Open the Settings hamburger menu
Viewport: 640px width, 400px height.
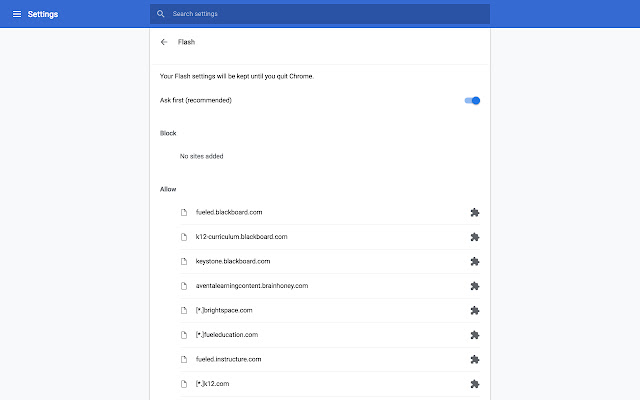pos(16,14)
